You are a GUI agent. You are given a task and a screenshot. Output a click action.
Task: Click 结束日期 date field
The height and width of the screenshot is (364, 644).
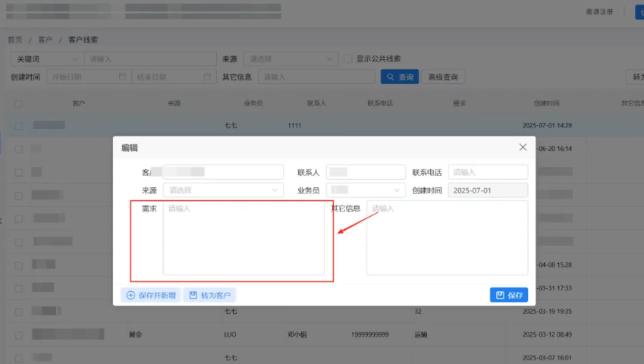(x=174, y=77)
